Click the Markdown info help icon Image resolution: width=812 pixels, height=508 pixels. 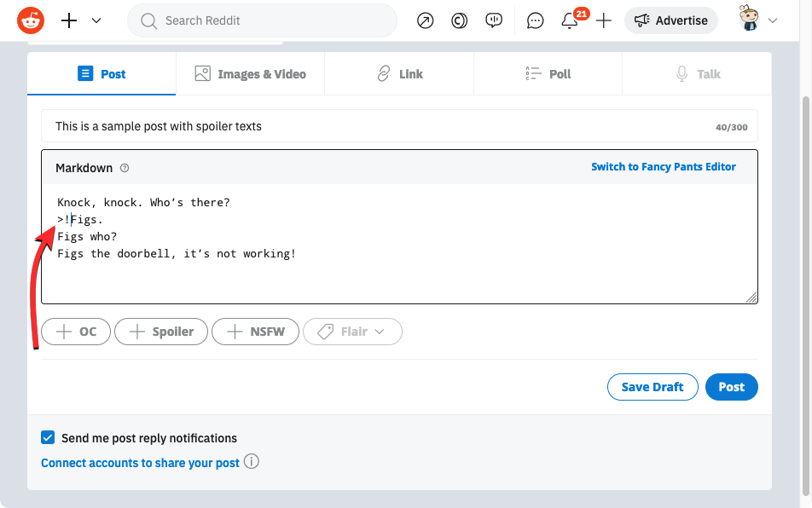(125, 168)
